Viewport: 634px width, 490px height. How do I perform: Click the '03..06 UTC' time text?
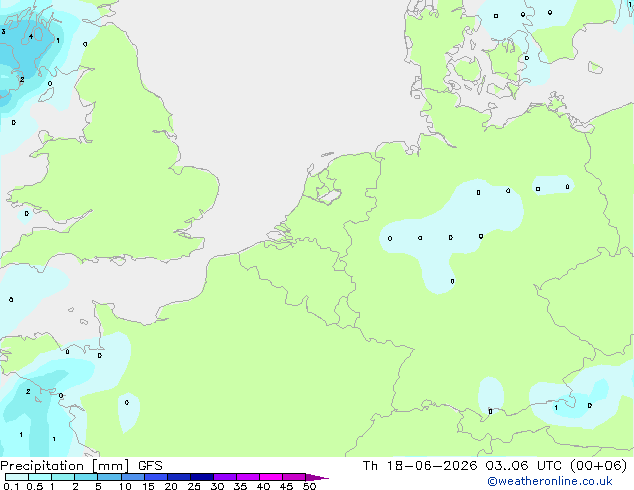tap(523, 466)
